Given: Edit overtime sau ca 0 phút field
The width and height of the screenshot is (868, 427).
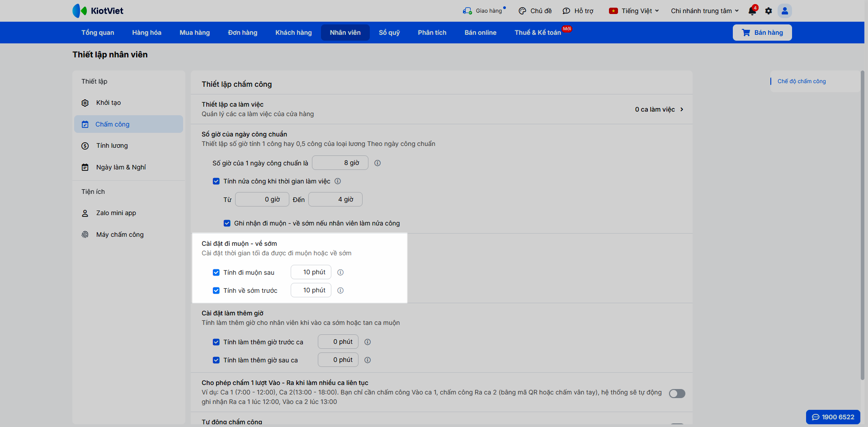Looking at the screenshot, I should (x=338, y=360).
